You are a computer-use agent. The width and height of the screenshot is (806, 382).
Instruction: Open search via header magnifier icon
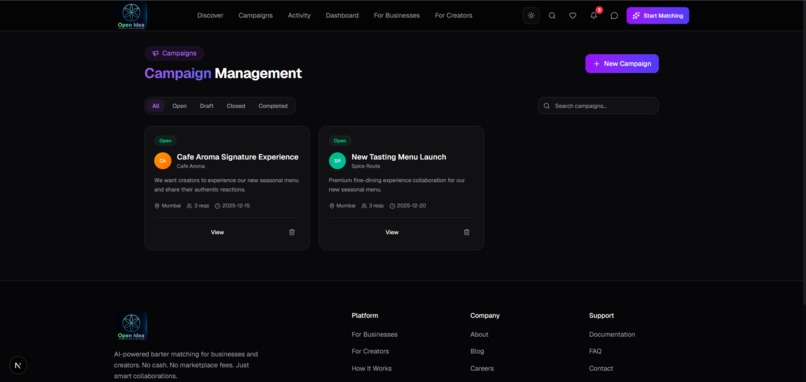tap(552, 15)
